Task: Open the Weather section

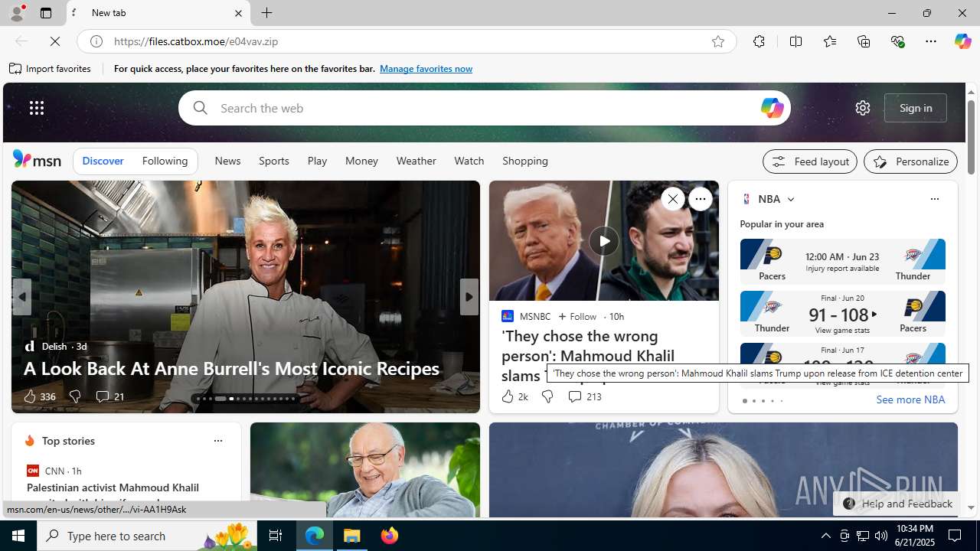Action: [416, 161]
